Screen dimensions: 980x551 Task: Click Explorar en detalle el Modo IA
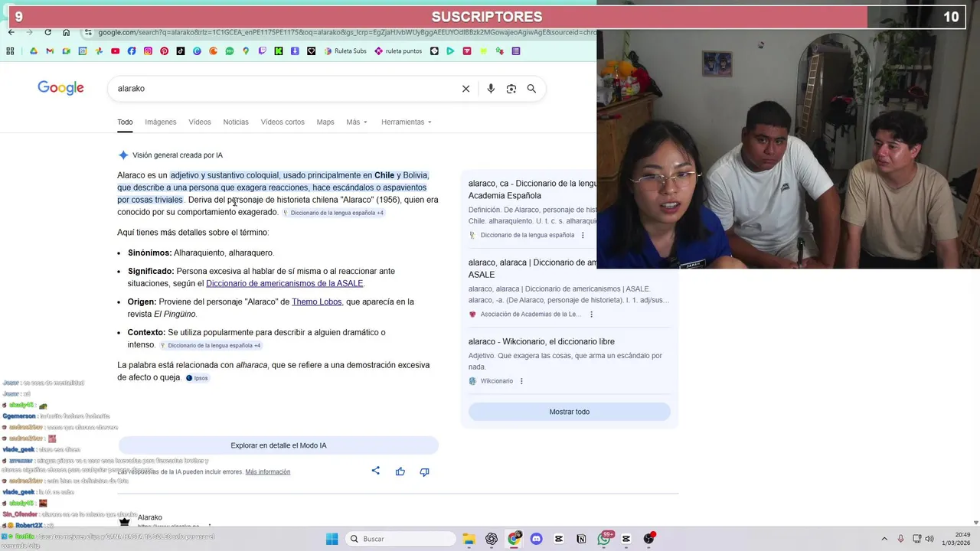279,445
